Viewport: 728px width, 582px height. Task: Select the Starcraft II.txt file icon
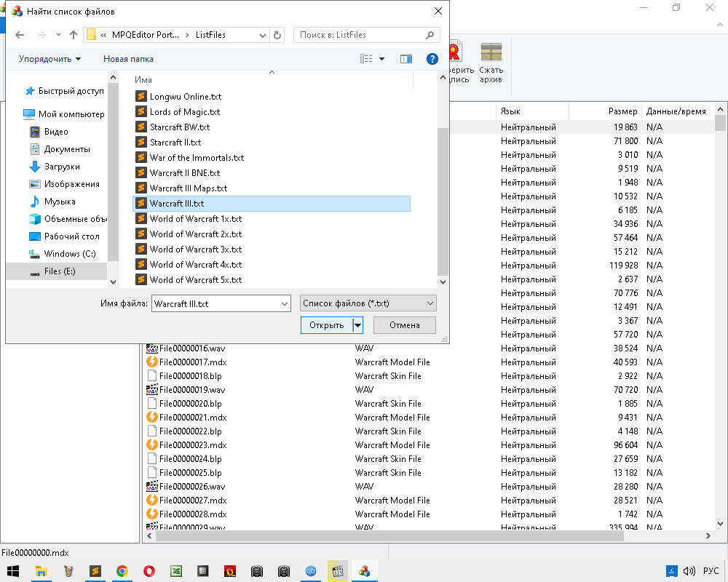[x=141, y=142]
